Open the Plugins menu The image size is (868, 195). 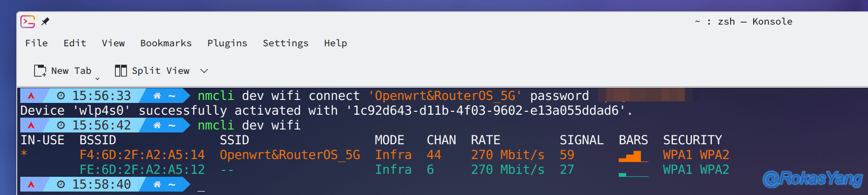(x=227, y=43)
